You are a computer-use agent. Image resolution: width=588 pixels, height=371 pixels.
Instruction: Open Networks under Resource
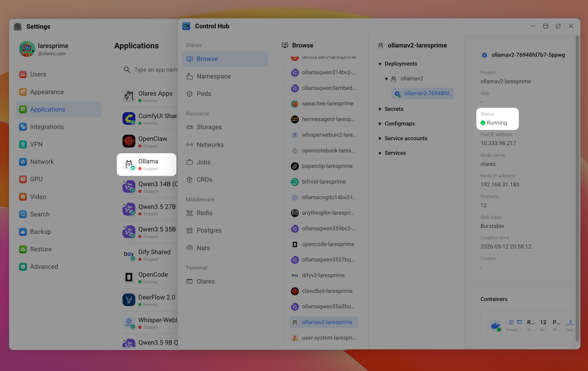[225, 145]
